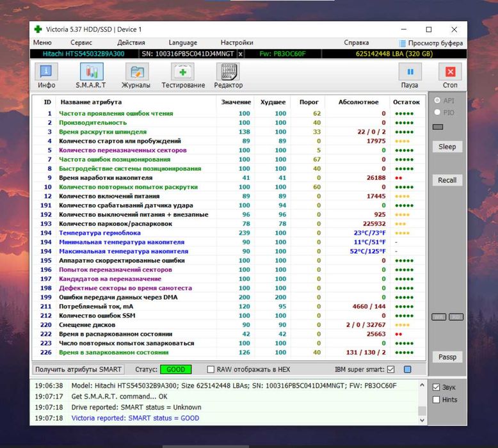Image resolution: width=498 pixels, height=448 pixels.
Task: Toggle the IBM super smart checkbox
Action: pyautogui.click(x=391, y=369)
